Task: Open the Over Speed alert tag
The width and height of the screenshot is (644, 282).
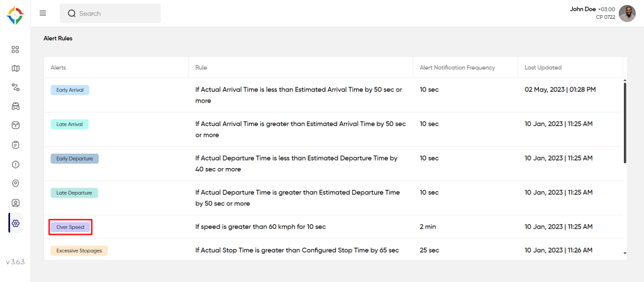Action: [70, 227]
